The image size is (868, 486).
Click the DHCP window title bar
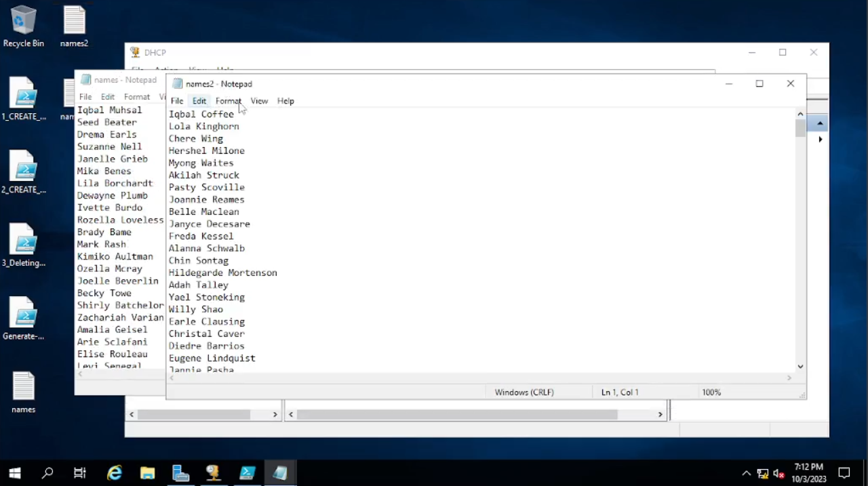pyautogui.click(x=407, y=53)
